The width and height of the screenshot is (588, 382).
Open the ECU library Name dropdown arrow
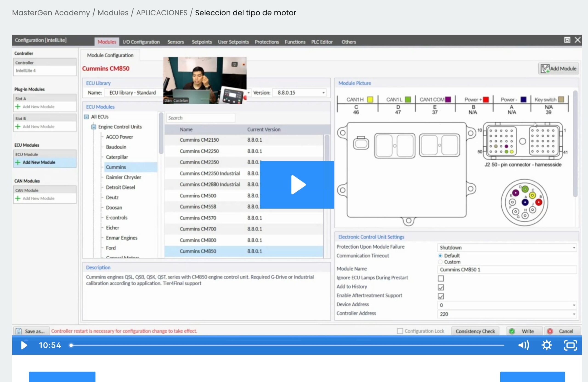pos(249,93)
